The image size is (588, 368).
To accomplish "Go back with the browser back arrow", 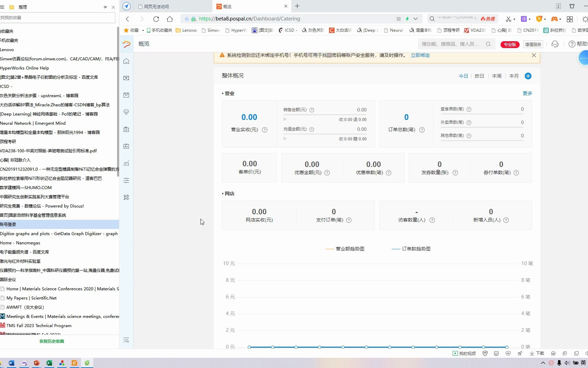I will click(x=128, y=19).
